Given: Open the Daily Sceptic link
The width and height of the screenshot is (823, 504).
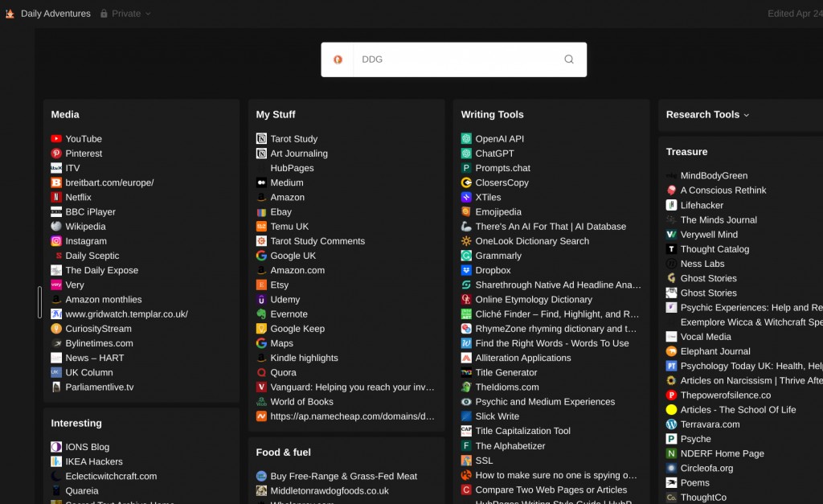Looking at the screenshot, I should click(92, 256).
